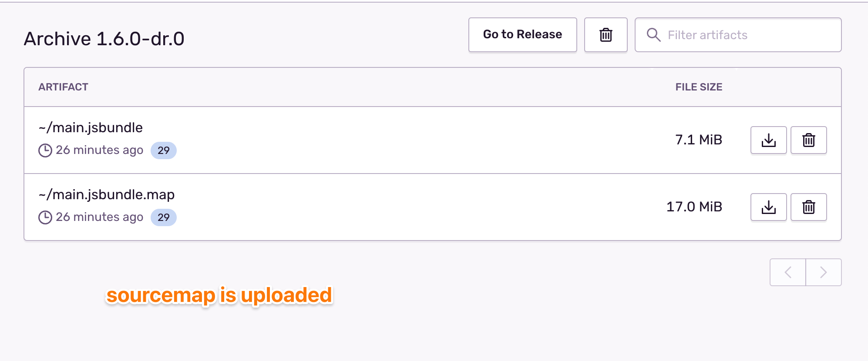Open the ~/main.jsbundle artifact link
The width and height of the screenshot is (868, 361).
[x=90, y=127]
